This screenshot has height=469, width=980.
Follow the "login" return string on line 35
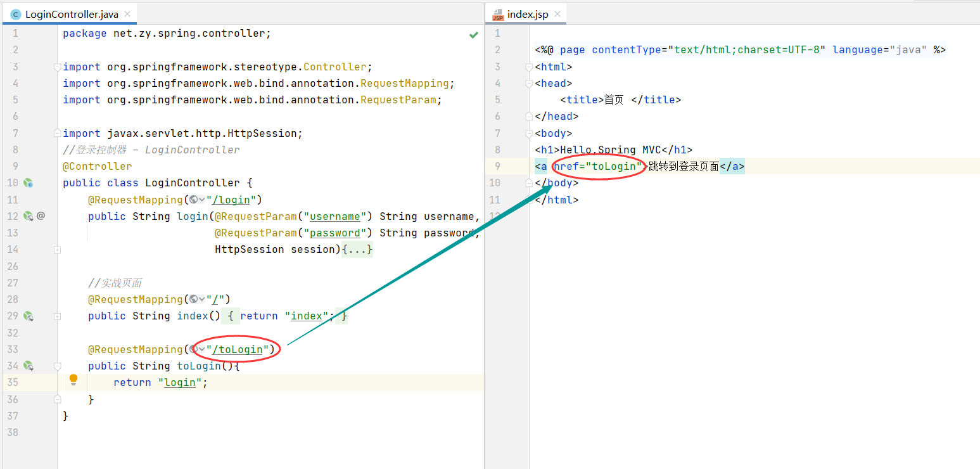pos(180,382)
